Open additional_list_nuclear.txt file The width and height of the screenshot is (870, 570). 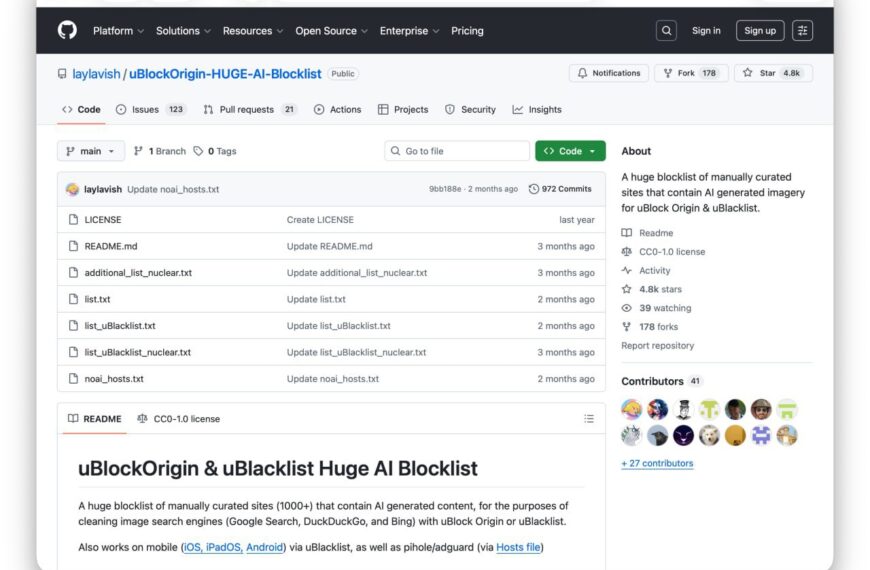coord(138,273)
